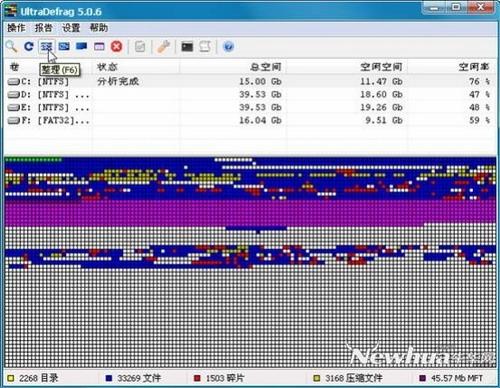The width and height of the screenshot is (500, 388).
Task: Click the 16.04 Gb total space cell
Action: coord(260,121)
